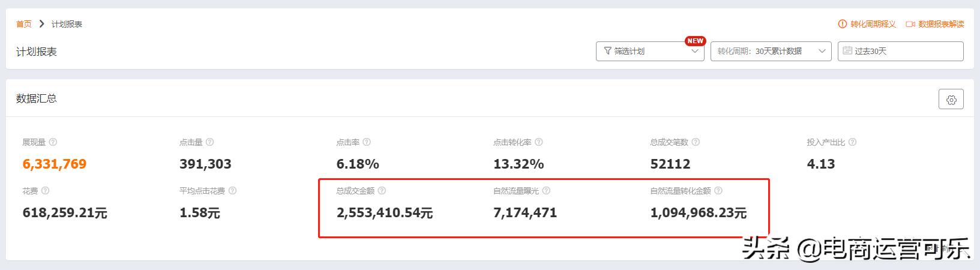Image resolution: width=980 pixels, height=270 pixels.
Task: Open the 转化周期 30天累计数据 dropdown
Action: 771,52
